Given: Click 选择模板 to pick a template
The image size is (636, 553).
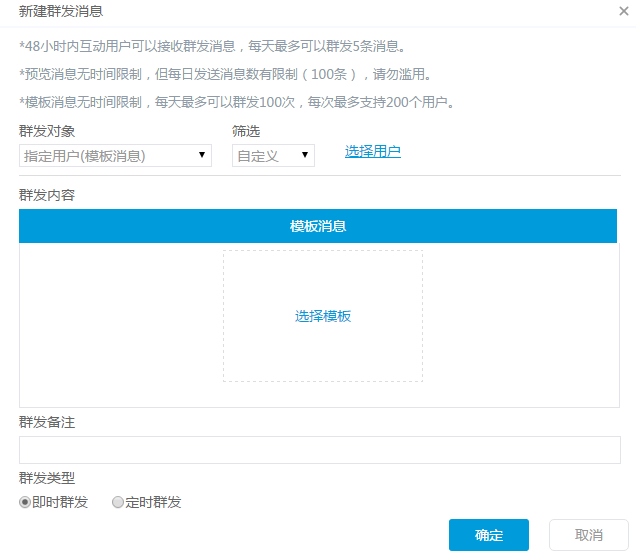Looking at the screenshot, I should pos(323,316).
